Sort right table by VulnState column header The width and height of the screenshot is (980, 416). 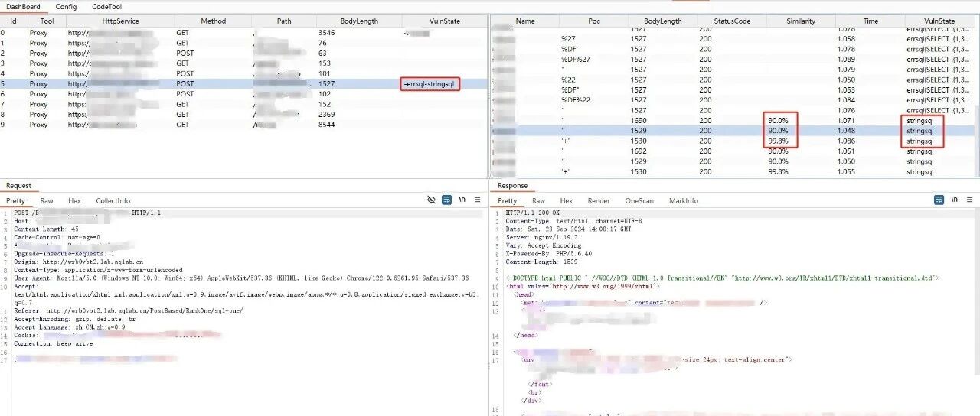[x=939, y=21]
